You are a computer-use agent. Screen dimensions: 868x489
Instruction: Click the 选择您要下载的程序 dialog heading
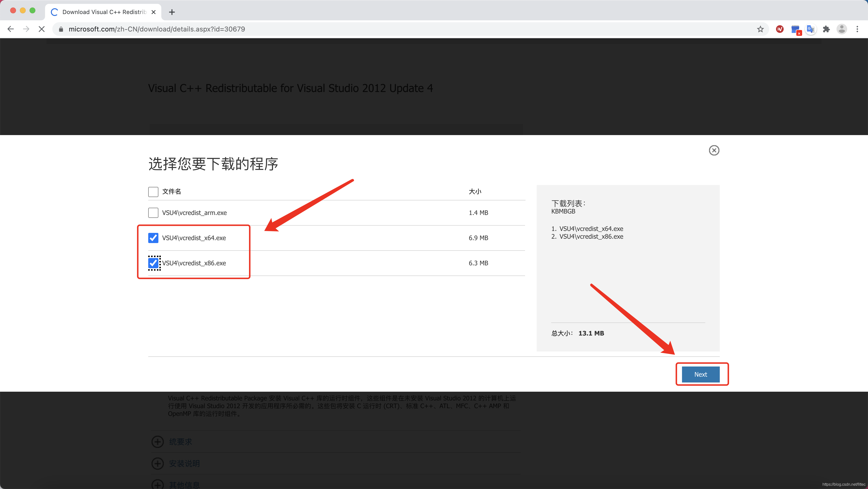coord(213,164)
